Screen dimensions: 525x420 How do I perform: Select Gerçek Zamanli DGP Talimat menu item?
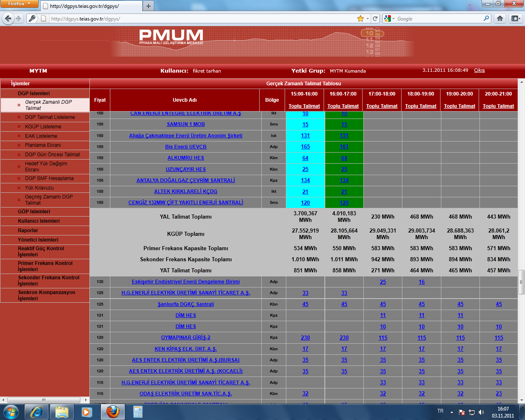[45, 105]
